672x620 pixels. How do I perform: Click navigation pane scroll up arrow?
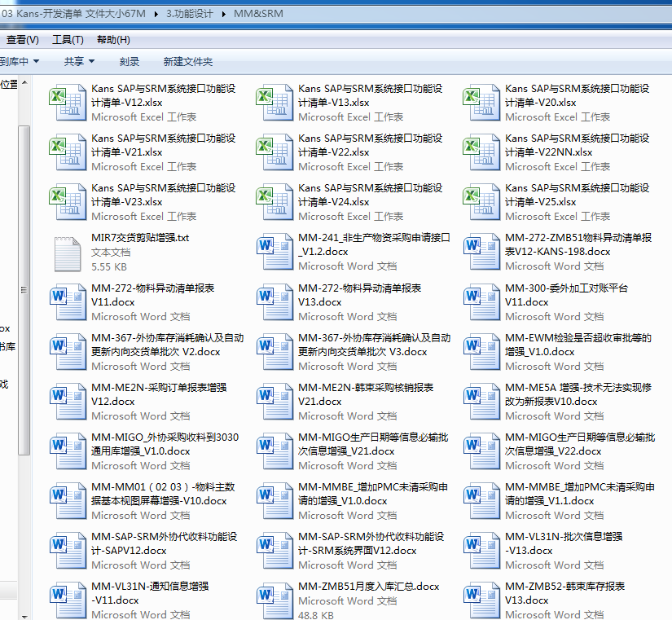tap(24, 82)
